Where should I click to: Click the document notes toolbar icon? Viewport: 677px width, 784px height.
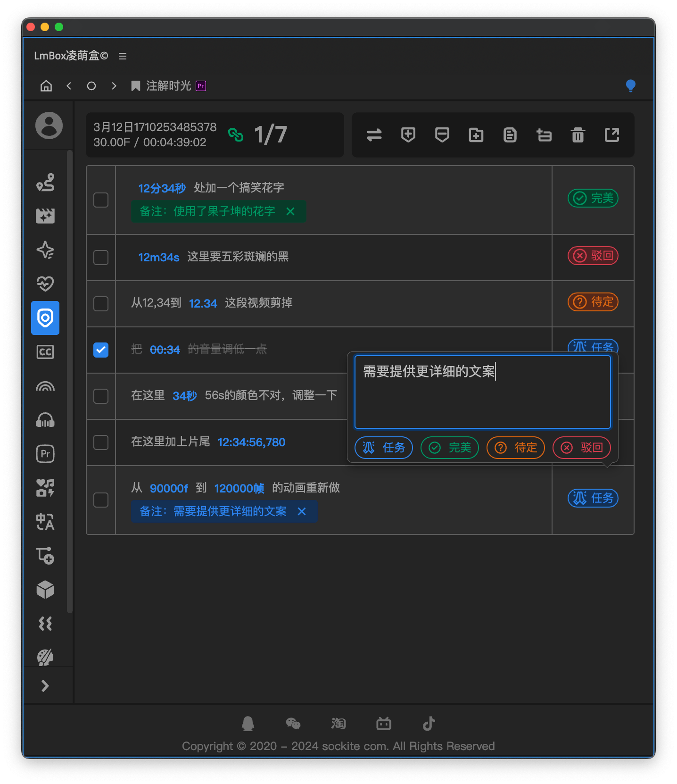pos(510,135)
